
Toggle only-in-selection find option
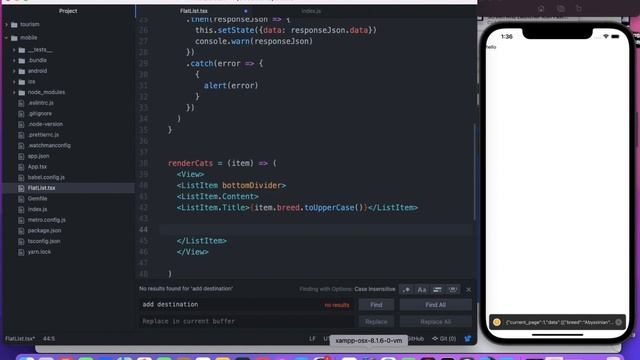tap(437, 289)
